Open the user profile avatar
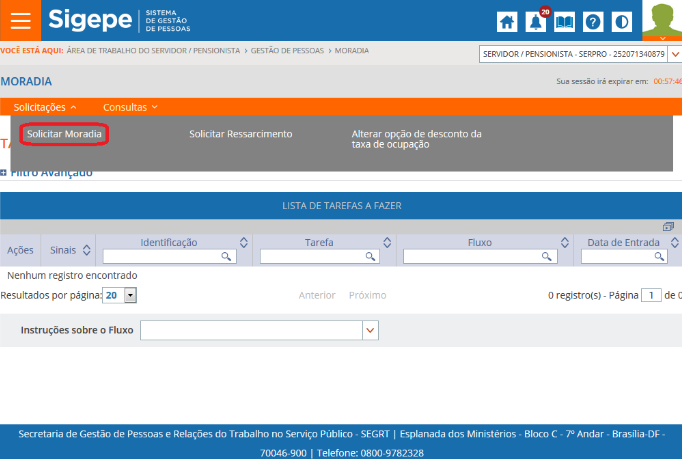Viewport: 682px width, 459px height. tap(661, 18)
